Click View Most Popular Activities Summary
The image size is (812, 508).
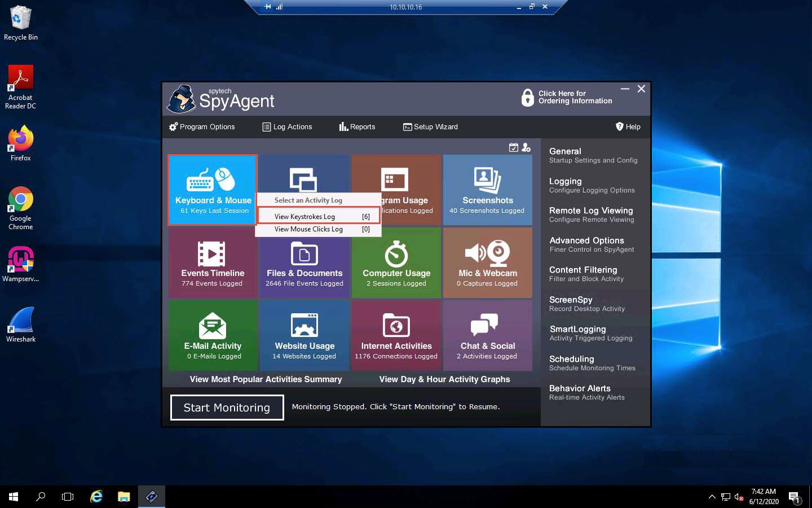coord(266,379)
